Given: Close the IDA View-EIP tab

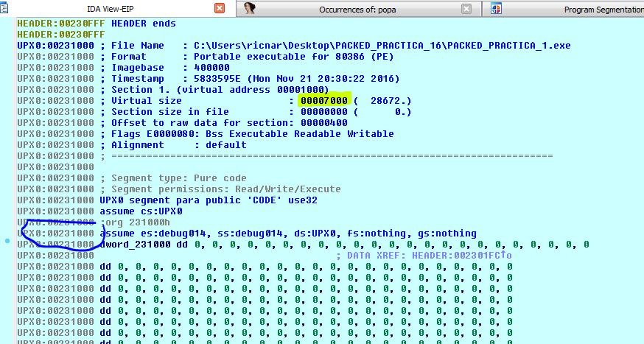Looking at the screenshot, I should [x=220, y=9].
